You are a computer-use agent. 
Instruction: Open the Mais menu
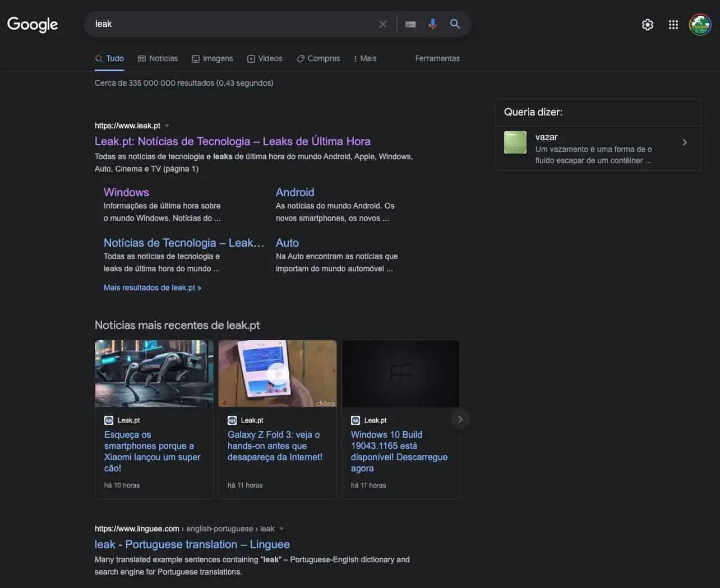(x=365, y=58)
